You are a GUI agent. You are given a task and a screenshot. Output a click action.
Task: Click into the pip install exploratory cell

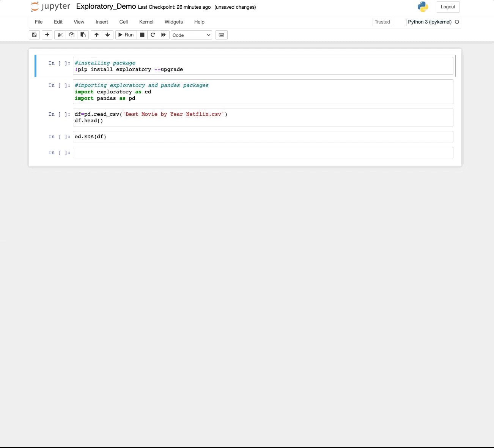[263, 66]
